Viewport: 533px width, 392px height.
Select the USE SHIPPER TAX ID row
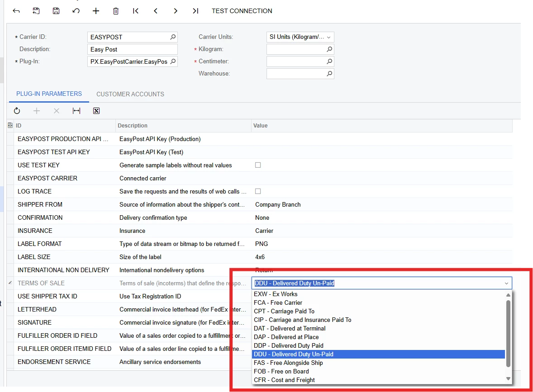pos(129,297)
